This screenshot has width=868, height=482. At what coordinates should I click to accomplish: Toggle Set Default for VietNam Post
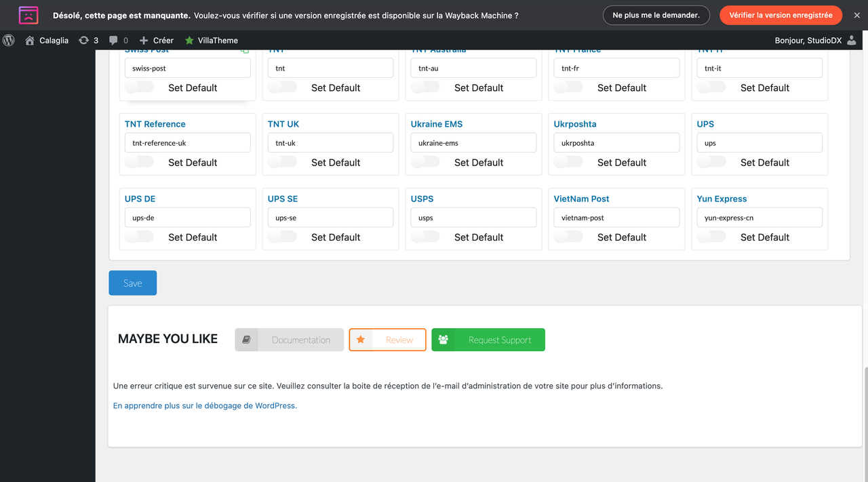568,237
